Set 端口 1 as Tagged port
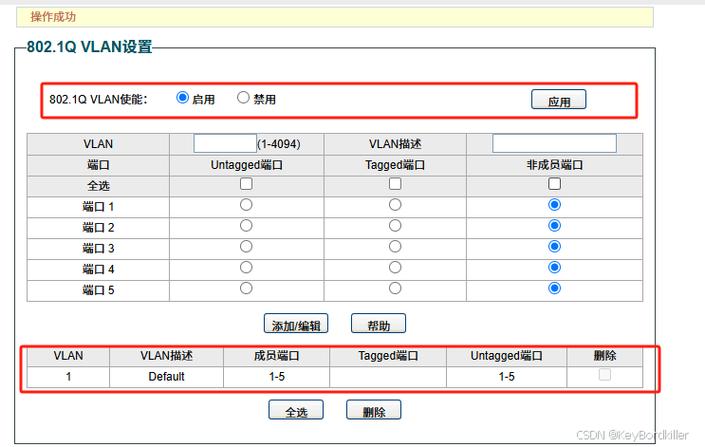705x447 pixels. [395, 205]
